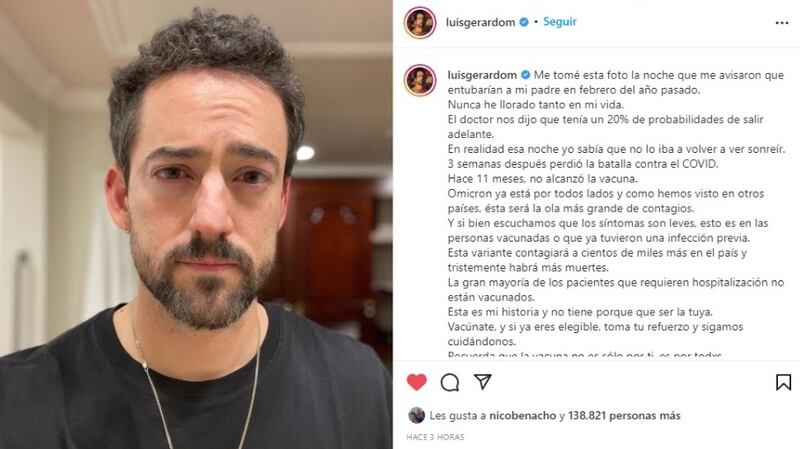The width and height of the screenshot is (800, 449).
Task: Click the HACE 3 HORAS timestamp
Action: click(x=435, y=437)
